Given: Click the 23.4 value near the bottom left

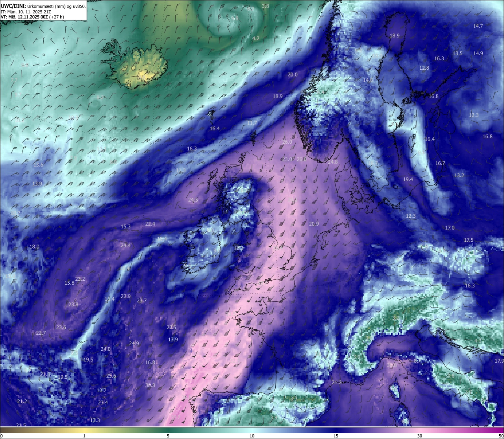Looking at the screenshot, I should [x=103, y=402].
